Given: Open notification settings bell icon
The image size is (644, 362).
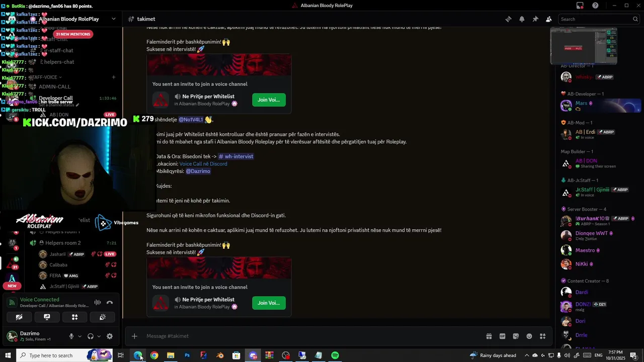Looking at the screenshot, I should pos(522,19).
